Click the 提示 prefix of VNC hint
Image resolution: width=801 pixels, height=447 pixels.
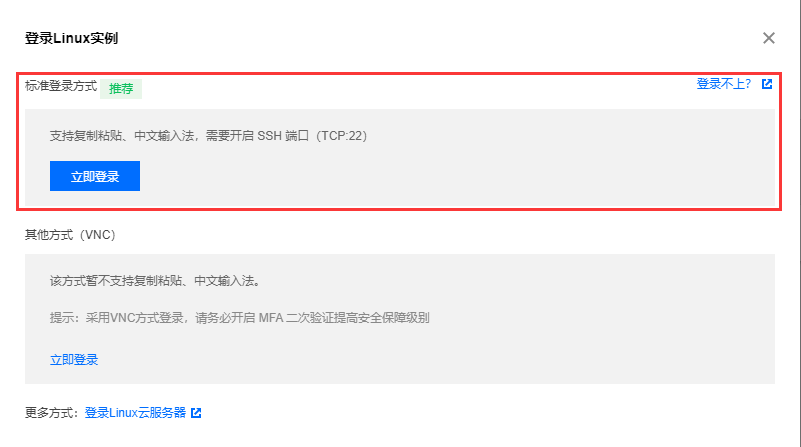[x=62, y=318]
